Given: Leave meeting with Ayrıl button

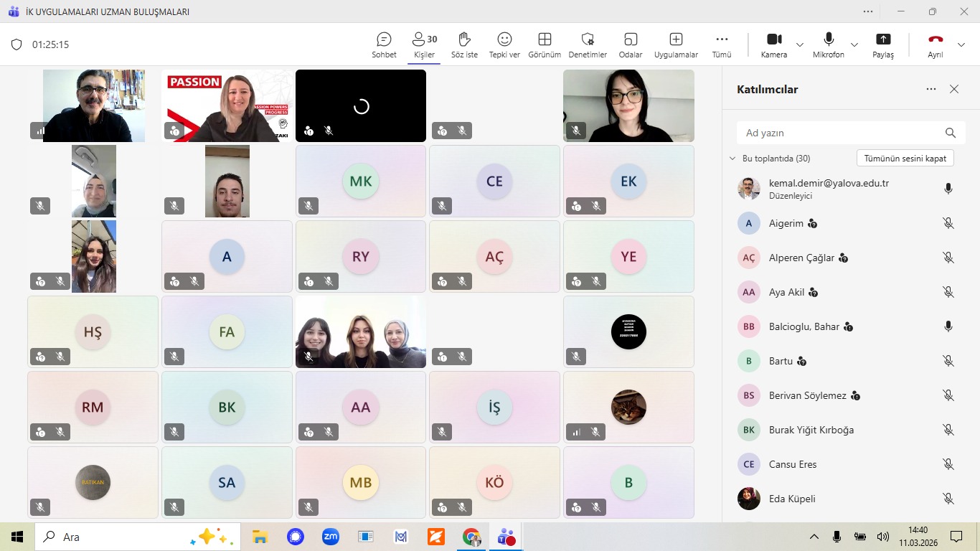Looking at the screenshot, I should (936, 44).
